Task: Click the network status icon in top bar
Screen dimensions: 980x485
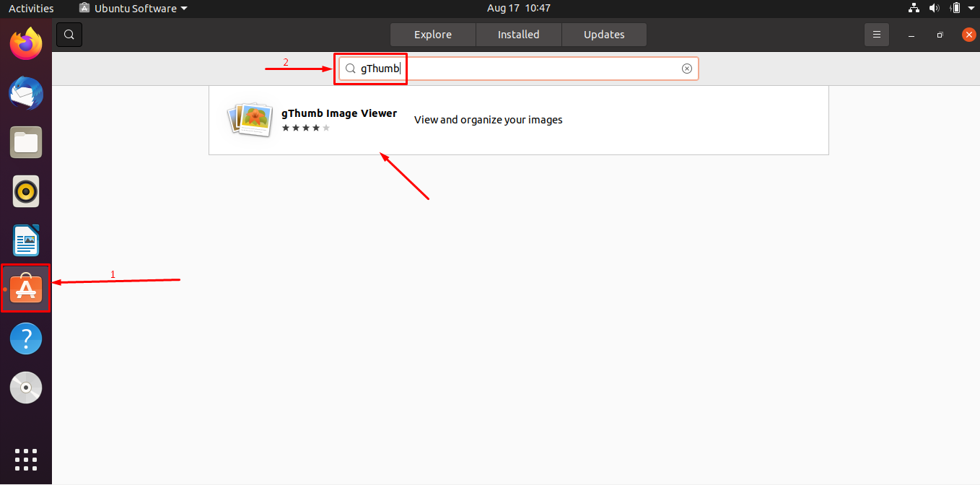Action: pos(914,8)
